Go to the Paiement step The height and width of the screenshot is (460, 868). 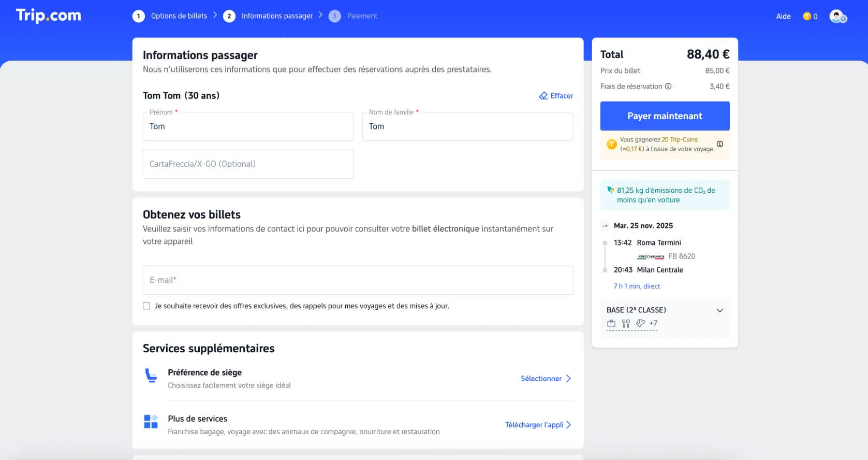coord(362,16)
